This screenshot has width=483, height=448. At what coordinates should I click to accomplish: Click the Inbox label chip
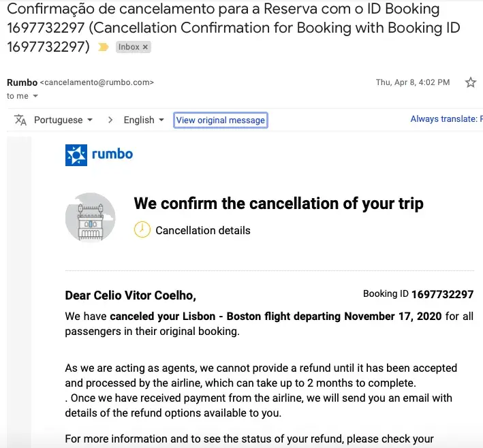[x=128, y=47]
